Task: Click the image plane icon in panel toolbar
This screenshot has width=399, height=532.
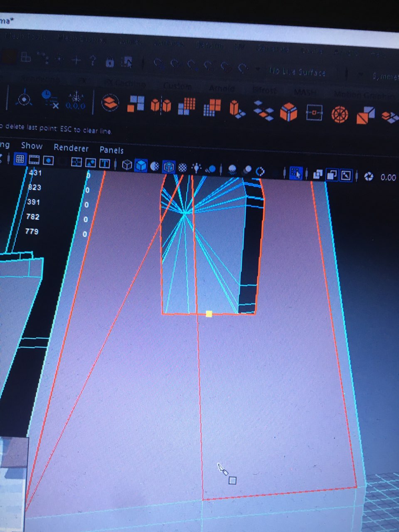Action: (x=90, y=163)
